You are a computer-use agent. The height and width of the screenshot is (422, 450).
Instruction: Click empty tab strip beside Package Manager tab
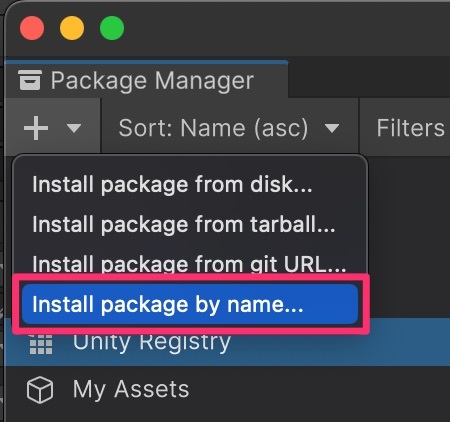pos(369,77)
